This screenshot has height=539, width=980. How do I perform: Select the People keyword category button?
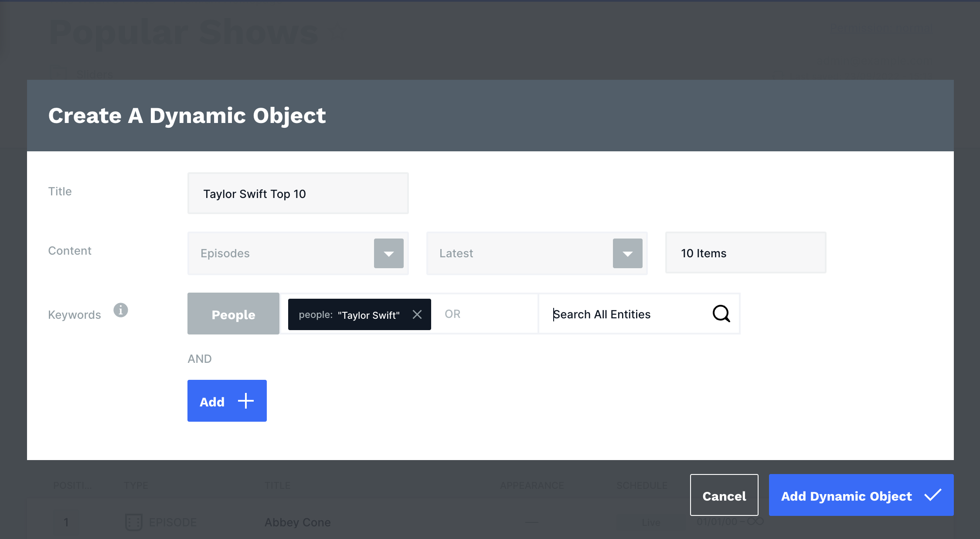[233, 314]
